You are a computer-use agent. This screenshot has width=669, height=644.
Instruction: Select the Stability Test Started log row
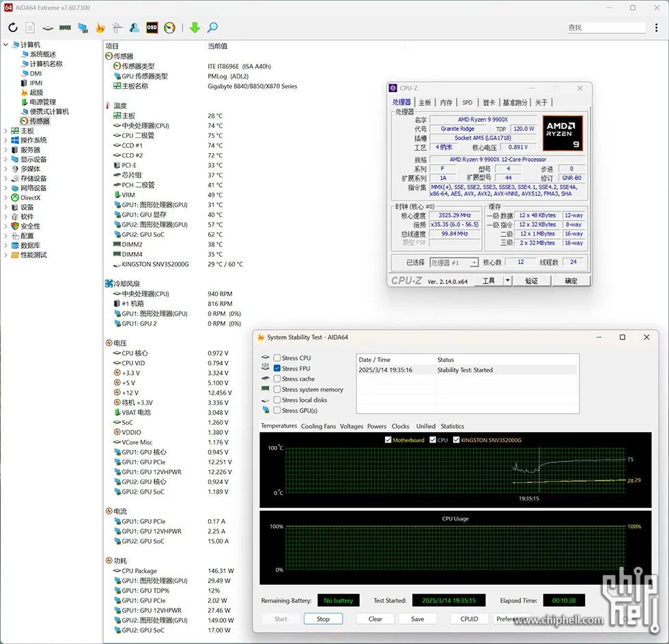tap(468, 370)
